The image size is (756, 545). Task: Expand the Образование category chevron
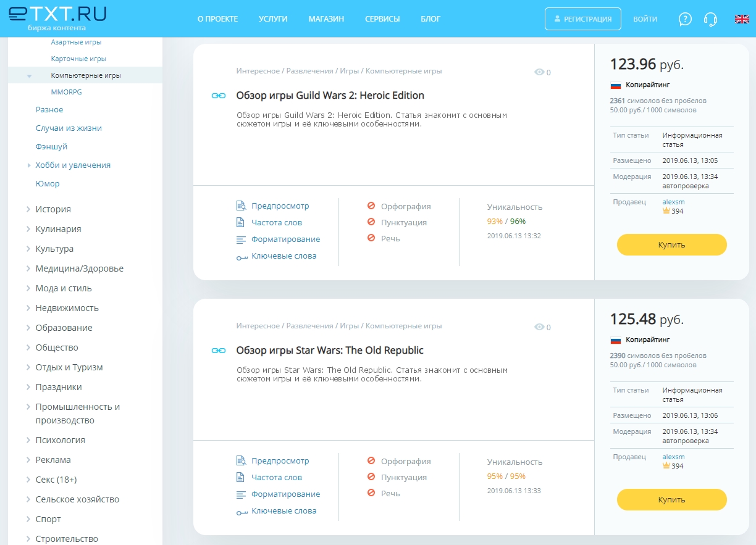click(x=28, y=328)
